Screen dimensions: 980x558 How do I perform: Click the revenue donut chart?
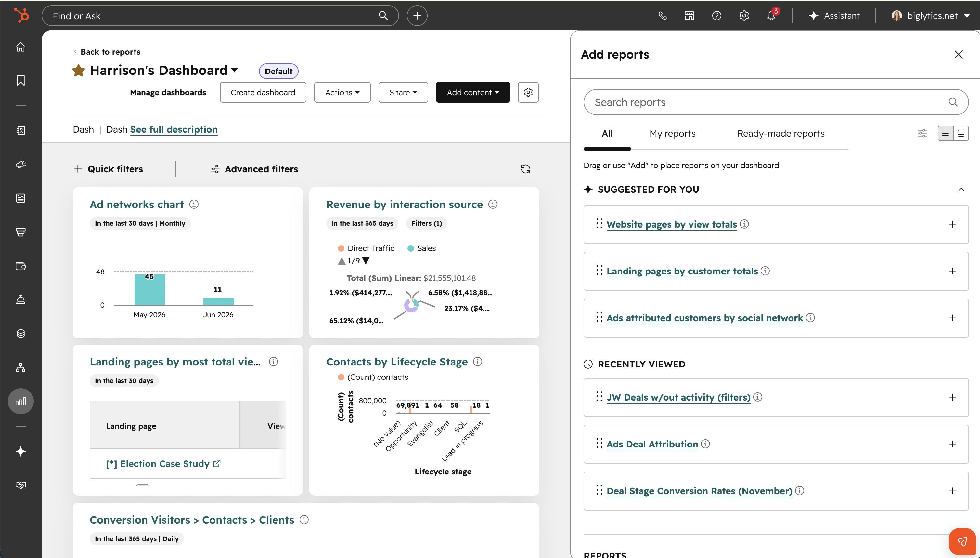point(411,305)
